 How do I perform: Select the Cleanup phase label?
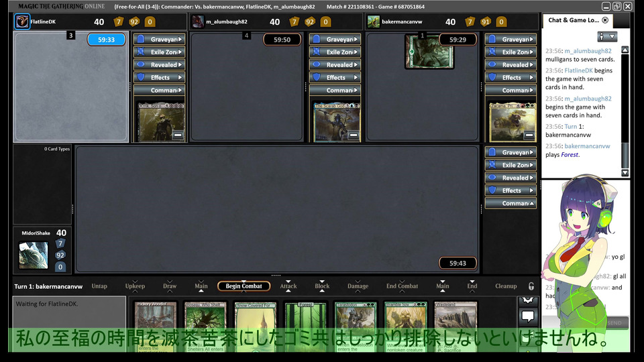click(x=506, y=286)
